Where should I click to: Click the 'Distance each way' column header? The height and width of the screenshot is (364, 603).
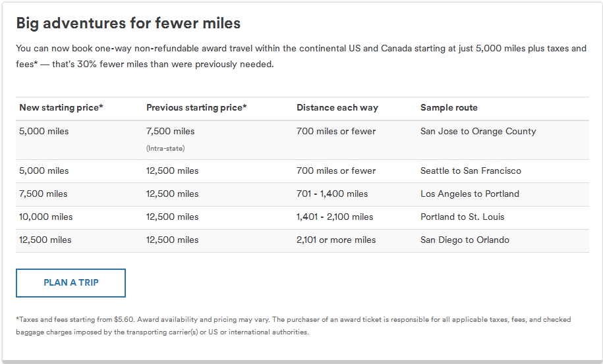coord(337,107)
